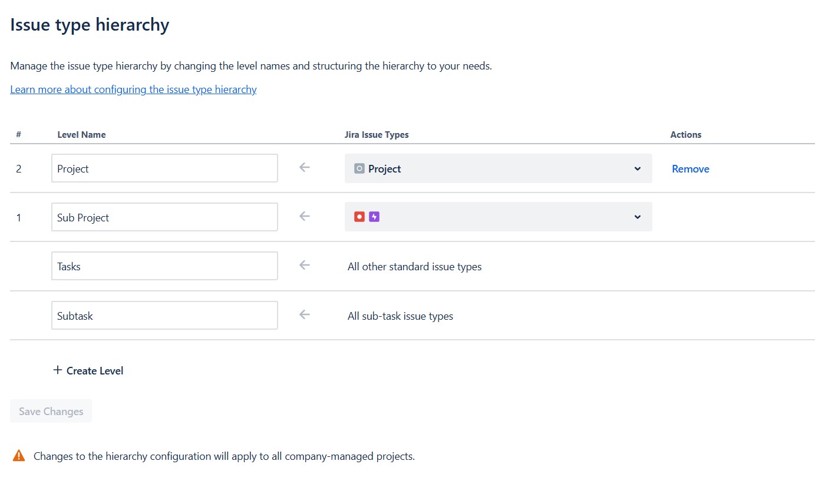Click the arrow icon beside Tasks level

click(305, 266)
